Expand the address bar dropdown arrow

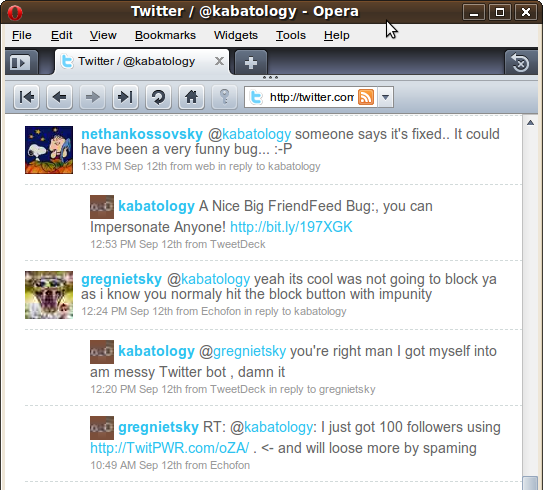(385, 97)
